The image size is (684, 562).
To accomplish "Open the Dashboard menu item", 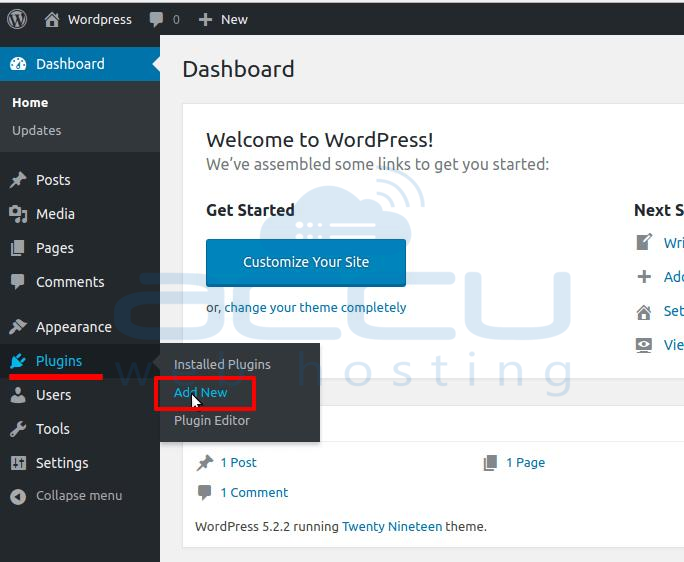I will tap(80, 64).
